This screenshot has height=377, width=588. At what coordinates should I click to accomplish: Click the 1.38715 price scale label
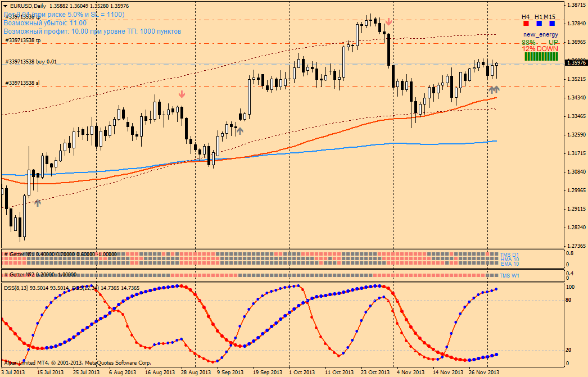(x=576, y=5)
